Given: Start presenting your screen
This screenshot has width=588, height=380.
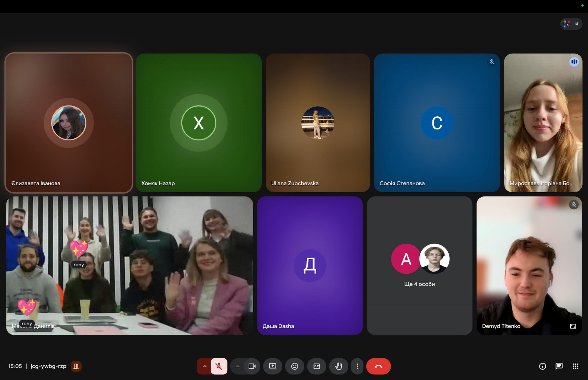Looking at the screenshot, I should (x=273, y=366).
